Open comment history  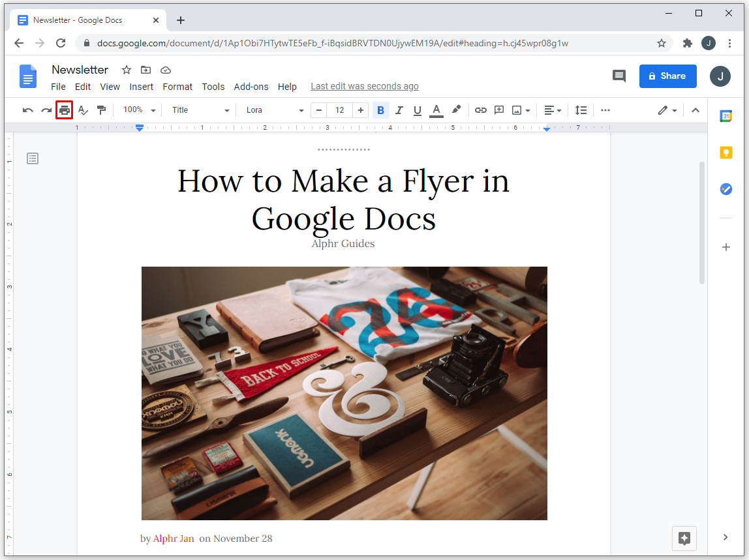pyautogui.click(x=619, y=76)
